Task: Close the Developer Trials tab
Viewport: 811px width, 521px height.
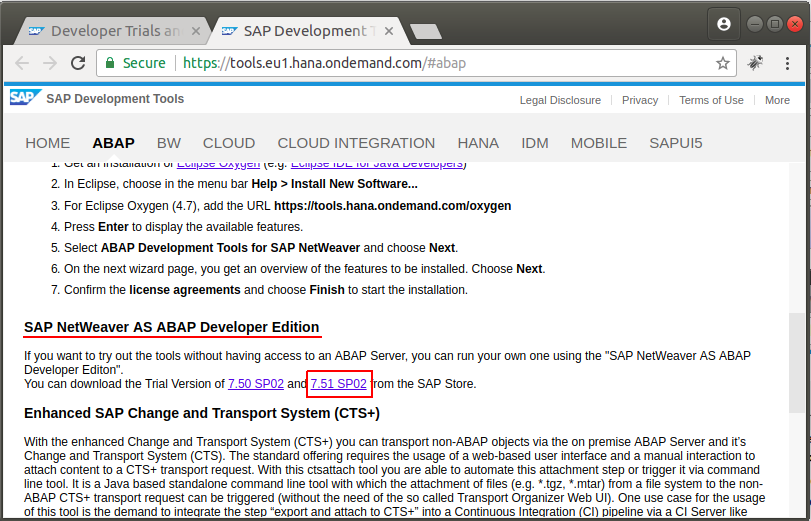Action: click(x=196, y=32)
